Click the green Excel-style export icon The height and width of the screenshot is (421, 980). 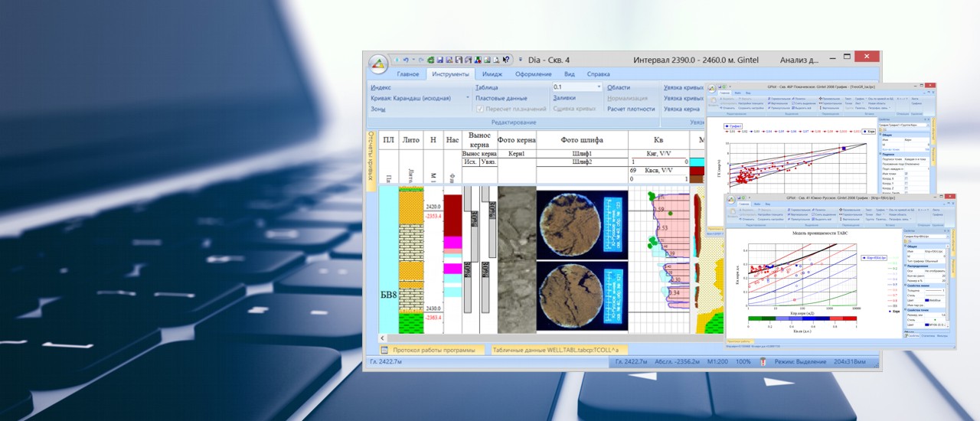pos(431,60)
